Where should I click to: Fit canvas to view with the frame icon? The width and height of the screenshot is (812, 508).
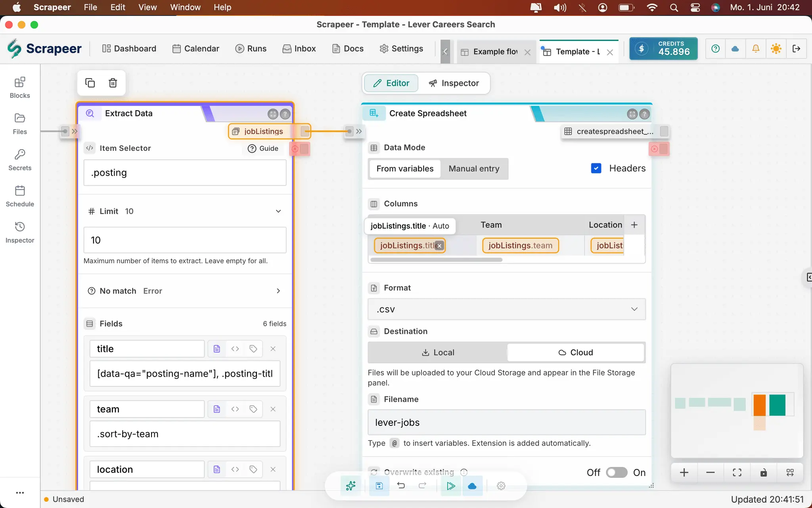point(737,472)
